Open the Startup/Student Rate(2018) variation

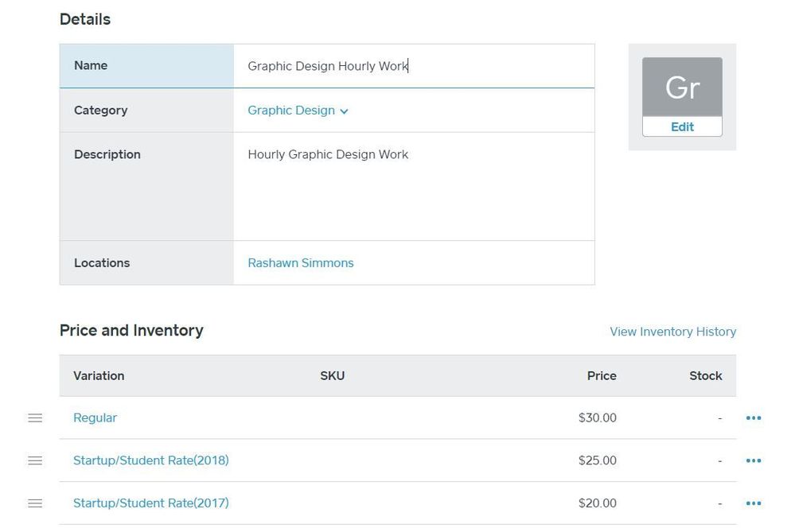pos(150,460)
